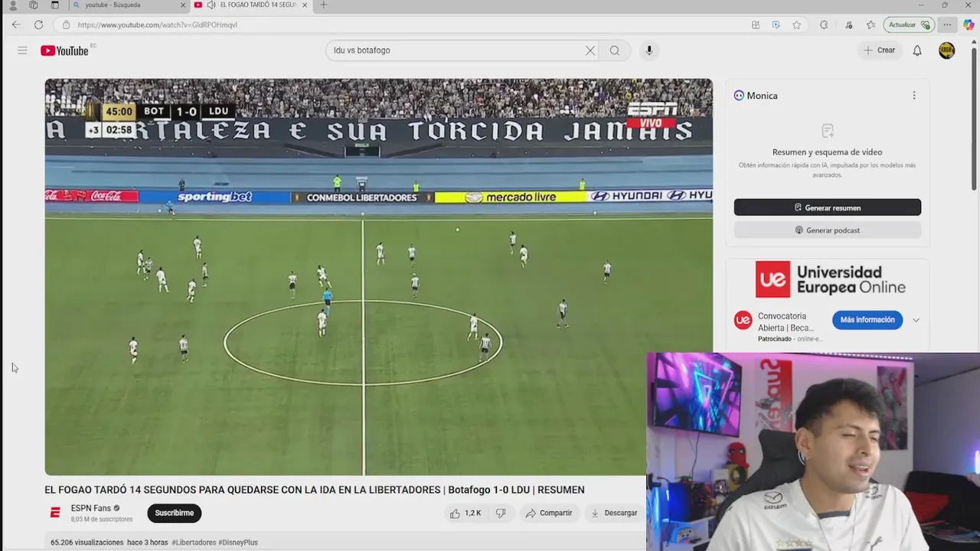Open the split screen icon in address bar
The image size is (980, 551).
(756, 24)
